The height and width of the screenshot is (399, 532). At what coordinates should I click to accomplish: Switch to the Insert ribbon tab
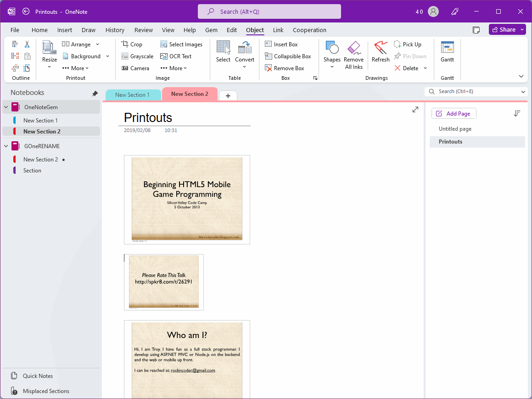click(x=64, y=30)
